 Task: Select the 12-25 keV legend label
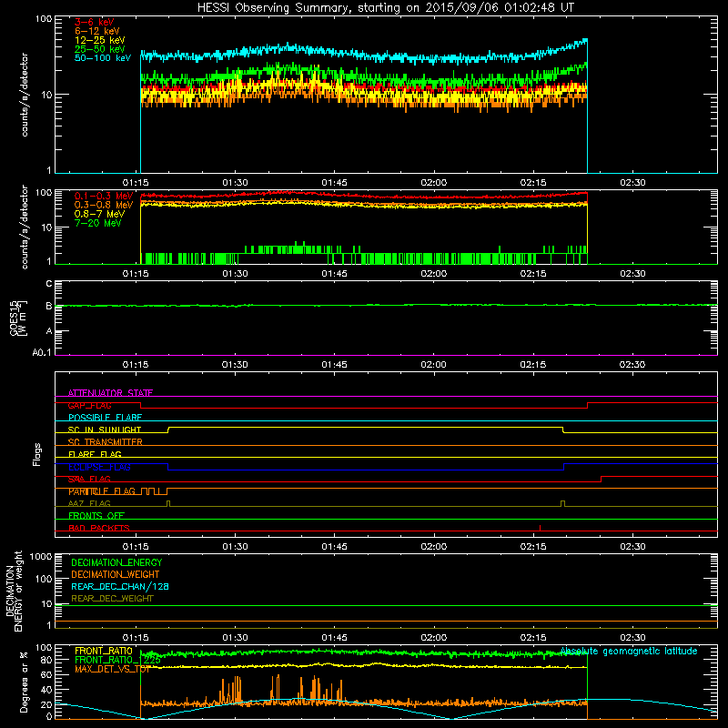point(100,40)
